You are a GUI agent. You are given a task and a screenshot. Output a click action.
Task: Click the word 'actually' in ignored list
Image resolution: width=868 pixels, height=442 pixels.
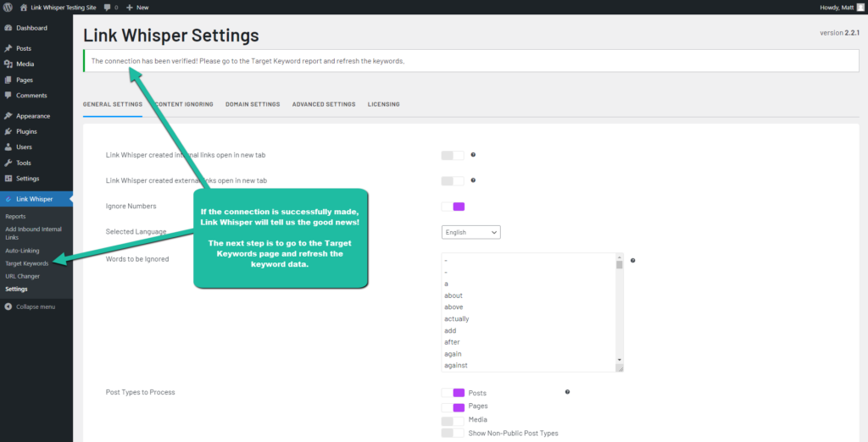[457, 318]
